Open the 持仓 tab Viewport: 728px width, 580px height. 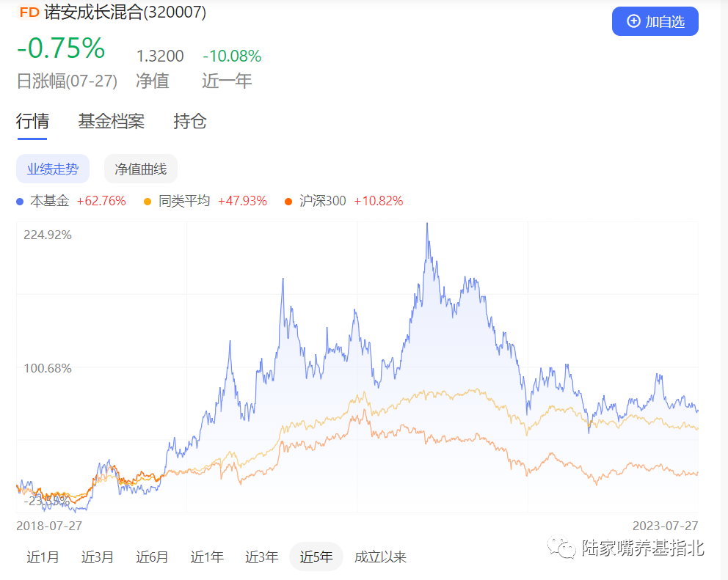click(190, 121)
